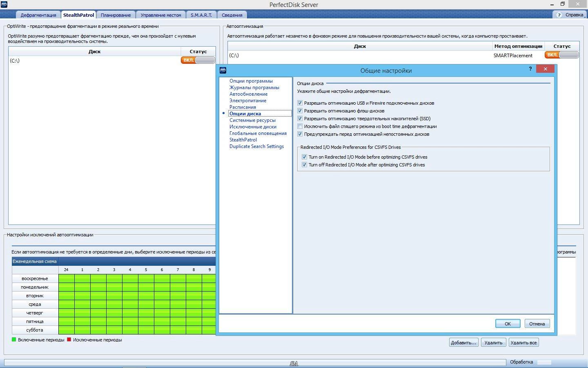Open the Дефрагментация tab
Image resolution: width=588 pixels, height=368 pixels.
coord(38,15)
